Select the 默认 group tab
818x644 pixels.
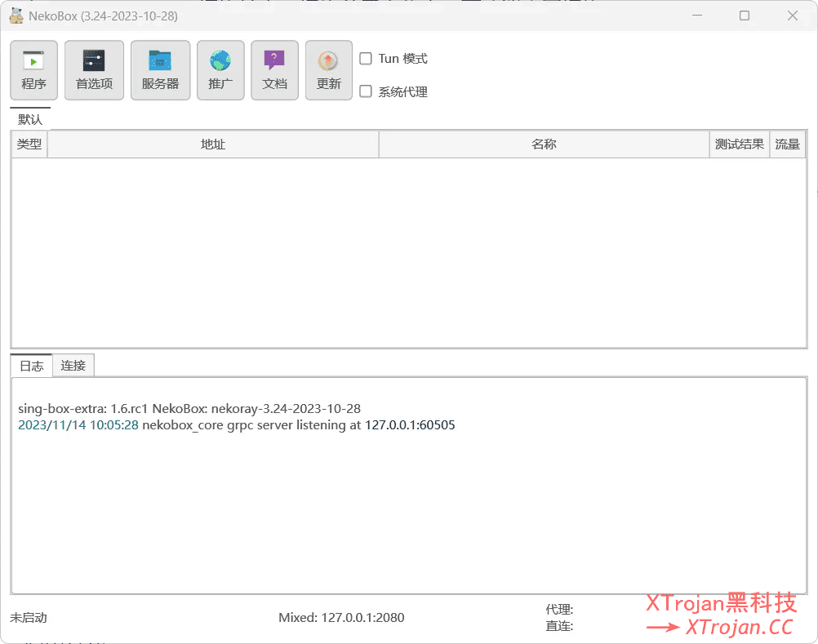click(30, 119)
